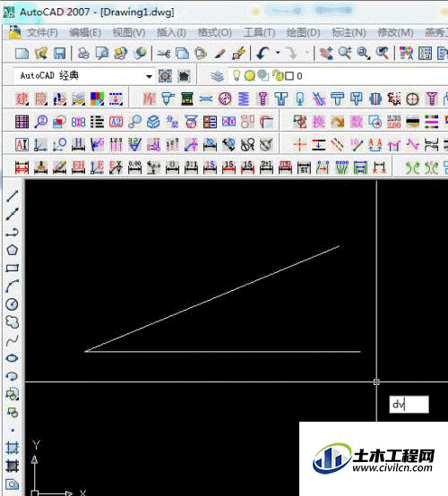
Task: Select the Spline tool
Action: click(x=12, y=340)
